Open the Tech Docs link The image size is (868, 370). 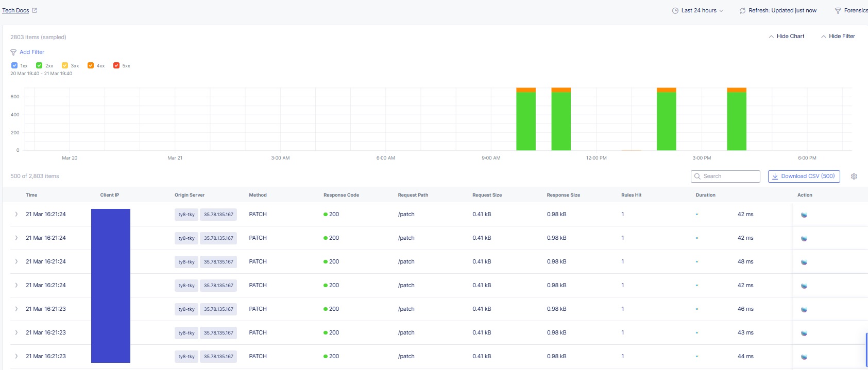pyautogui.click(x=15, y=11)
